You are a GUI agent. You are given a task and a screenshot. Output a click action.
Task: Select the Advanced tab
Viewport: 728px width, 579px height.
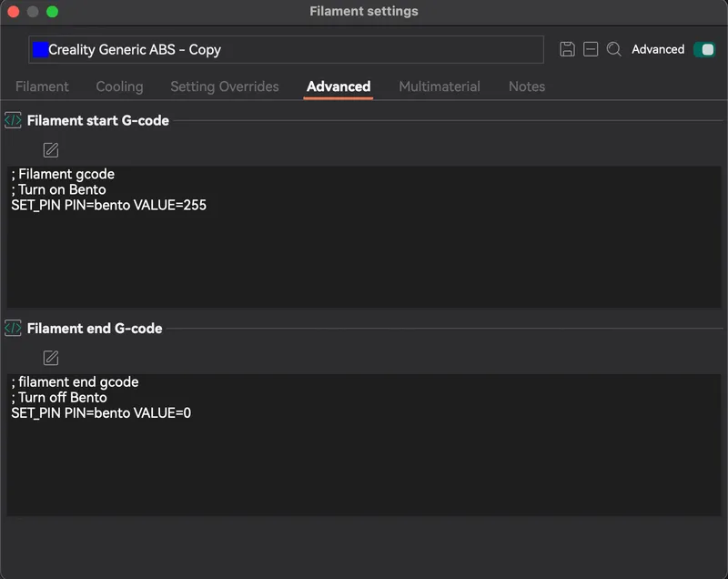pyautogui.click(x=339, y=86)
